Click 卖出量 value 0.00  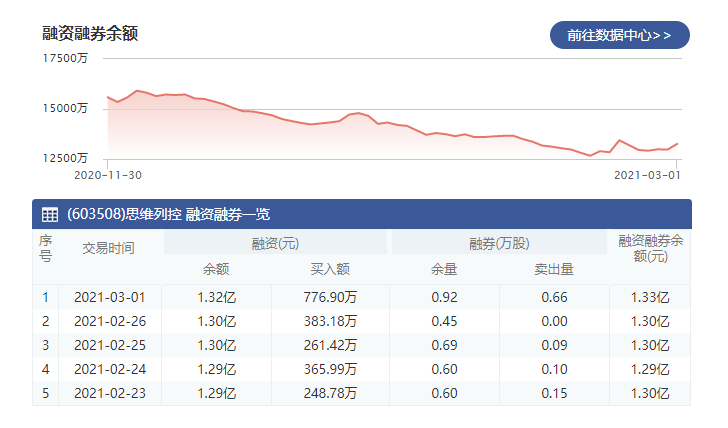[x=554, y=321]
